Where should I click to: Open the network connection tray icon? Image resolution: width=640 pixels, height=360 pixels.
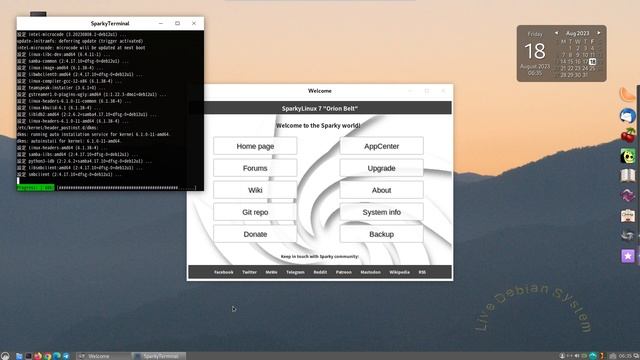(x=569, y=356)
